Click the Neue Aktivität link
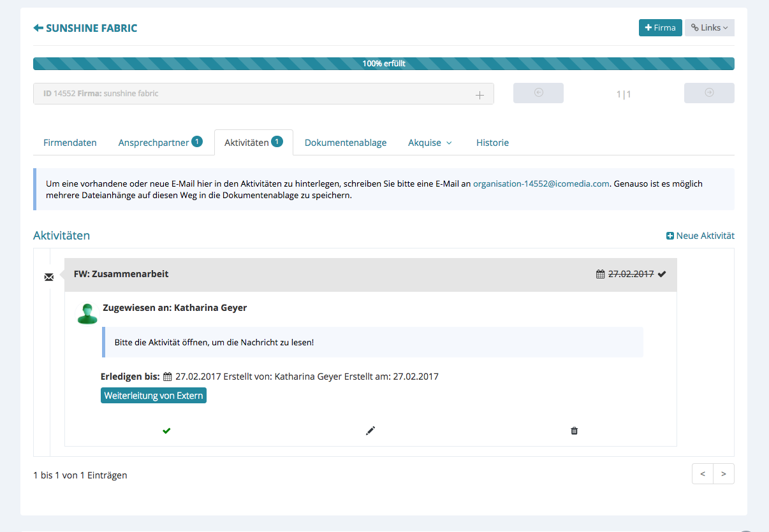This screenshot has height=532, width=769. pos(700,236)
